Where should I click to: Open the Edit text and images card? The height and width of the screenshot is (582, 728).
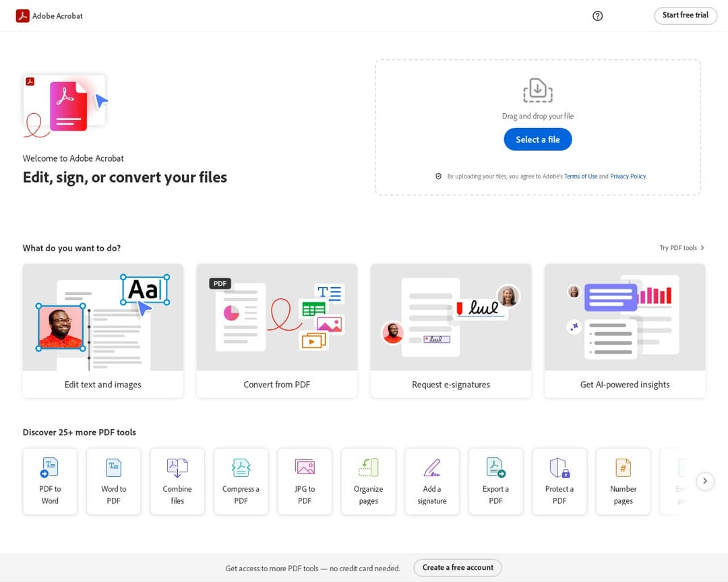pyautogui.click(x=103, y=330)
